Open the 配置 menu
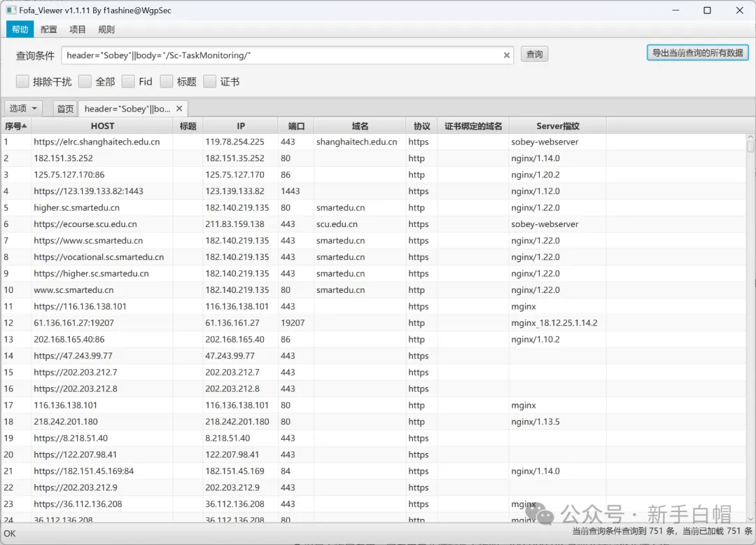Image resolution: width=756 pixels, height=545 pixels. (x=49, y=29)
